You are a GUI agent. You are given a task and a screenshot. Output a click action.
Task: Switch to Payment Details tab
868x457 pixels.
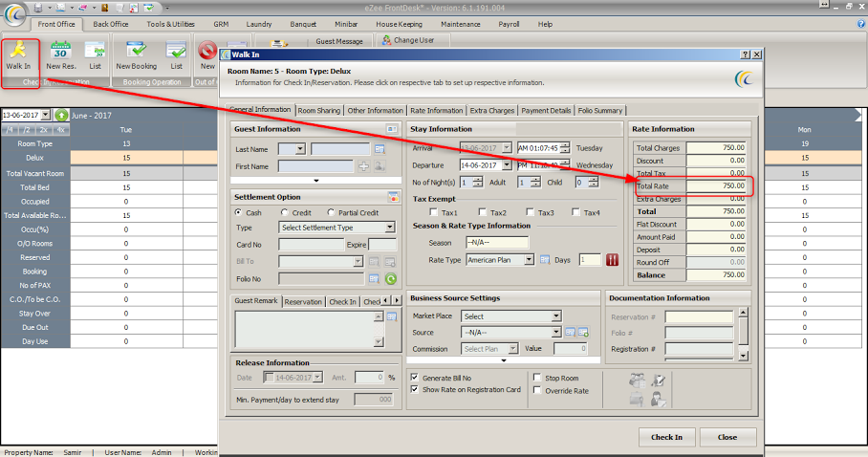coord(547,110)
